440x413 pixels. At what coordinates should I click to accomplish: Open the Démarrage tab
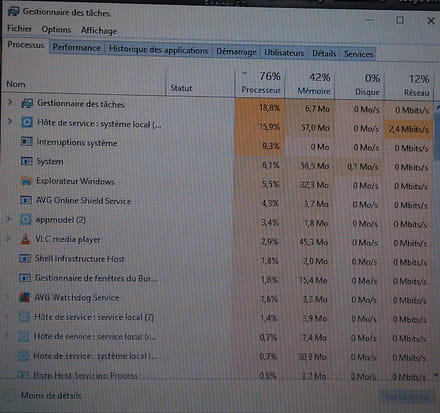coord(236,52)
